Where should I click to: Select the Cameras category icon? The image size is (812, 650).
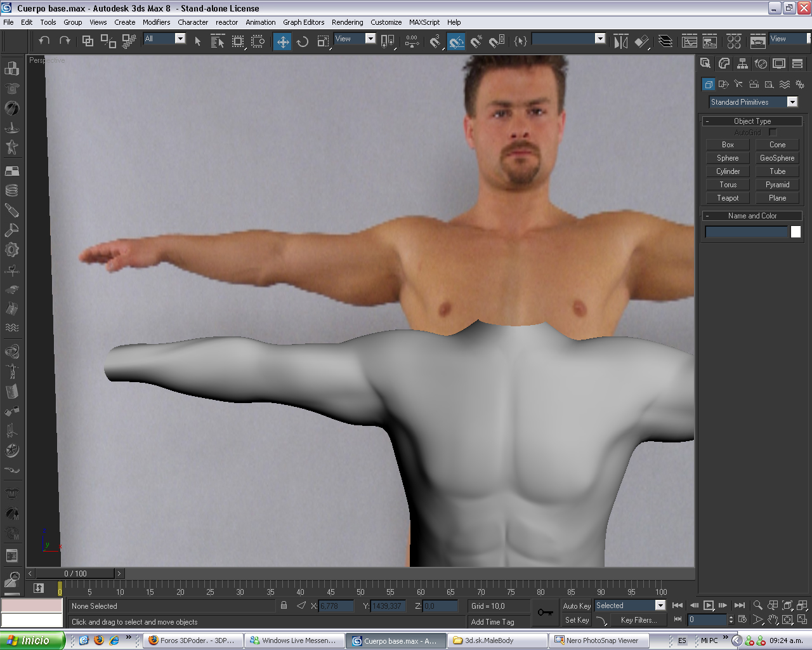[x=754, y=84]
